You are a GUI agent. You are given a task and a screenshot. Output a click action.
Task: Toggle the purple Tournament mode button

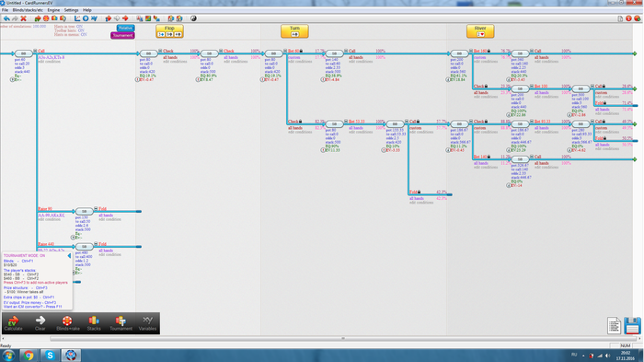tap(122, 35)
